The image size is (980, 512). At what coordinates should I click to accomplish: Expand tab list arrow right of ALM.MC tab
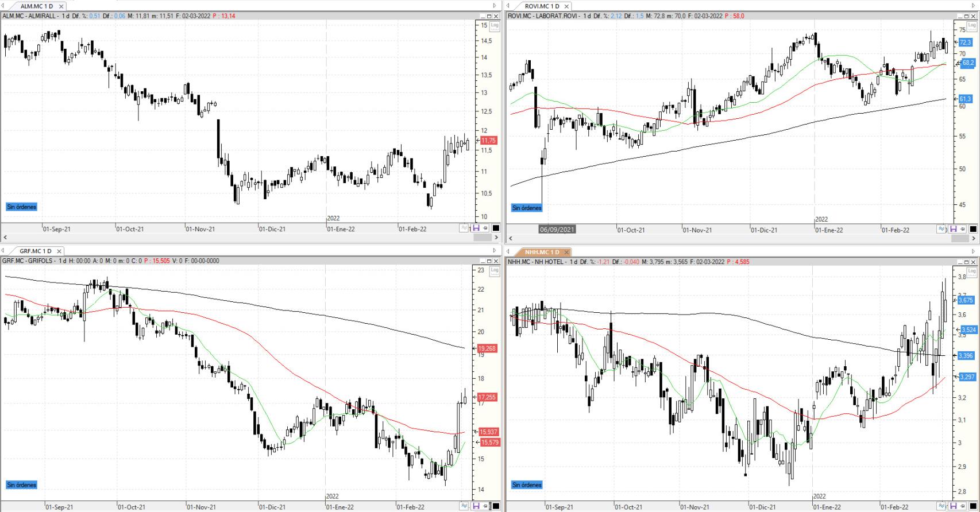pos(495,6)
